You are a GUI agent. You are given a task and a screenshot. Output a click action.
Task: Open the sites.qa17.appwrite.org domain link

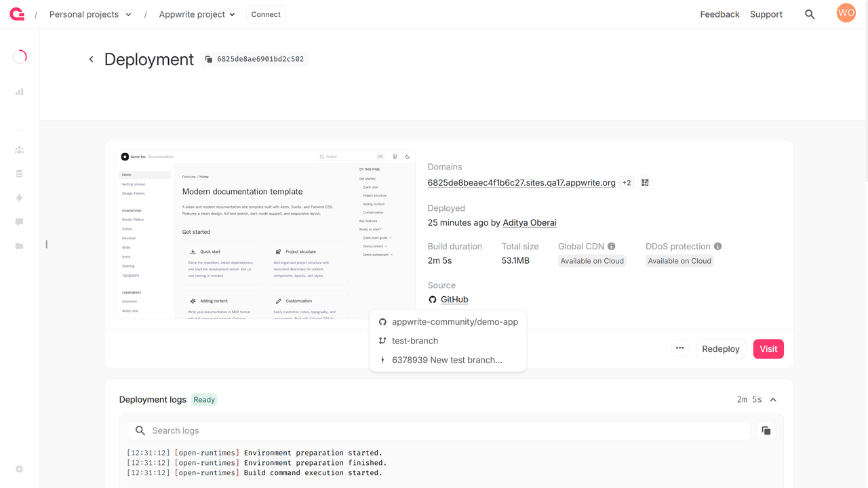tap(521, 182)
